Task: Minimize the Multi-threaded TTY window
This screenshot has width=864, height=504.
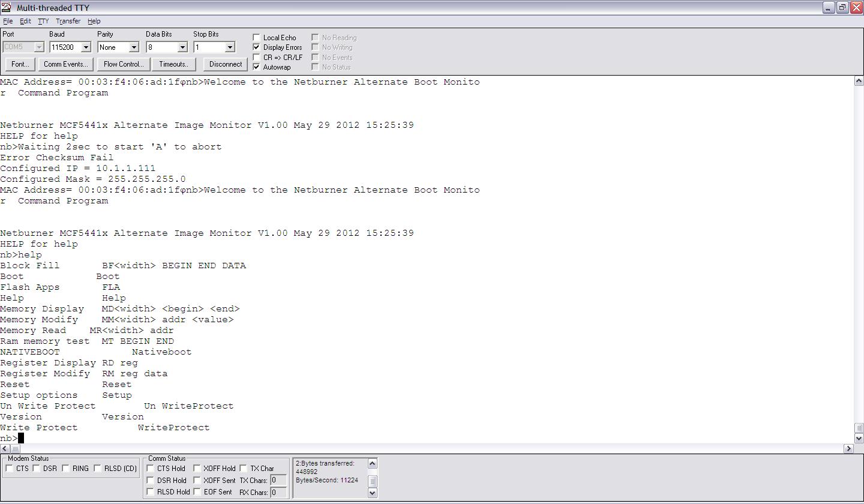Action: [x=829, y=7]
